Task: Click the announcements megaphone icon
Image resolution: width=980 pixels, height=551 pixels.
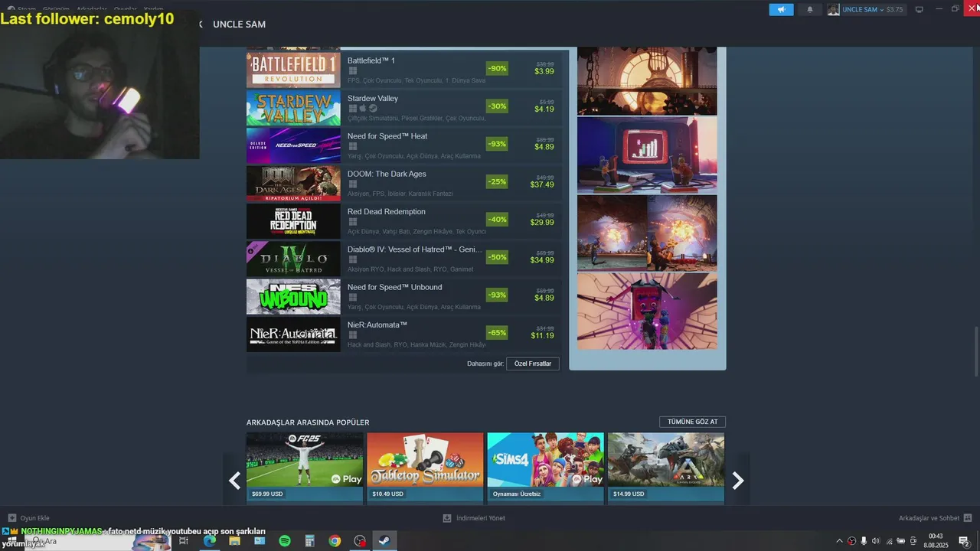Action: (781, 10)
